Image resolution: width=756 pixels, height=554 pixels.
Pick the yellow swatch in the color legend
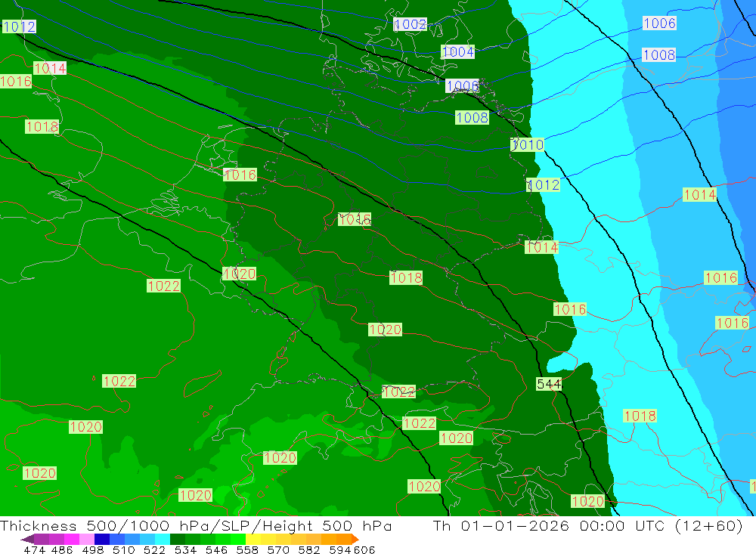coord(253,540)
